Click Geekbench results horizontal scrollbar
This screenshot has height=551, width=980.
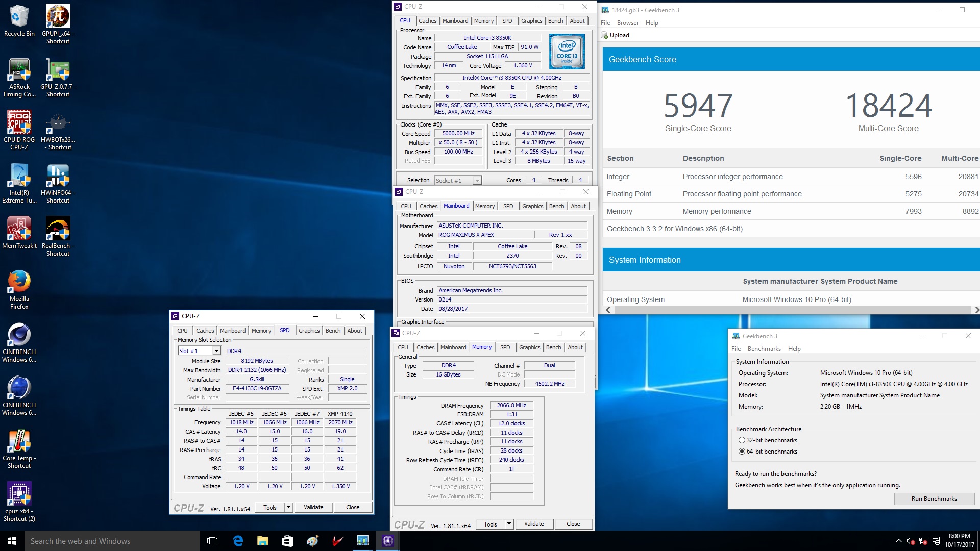[792, 310]
